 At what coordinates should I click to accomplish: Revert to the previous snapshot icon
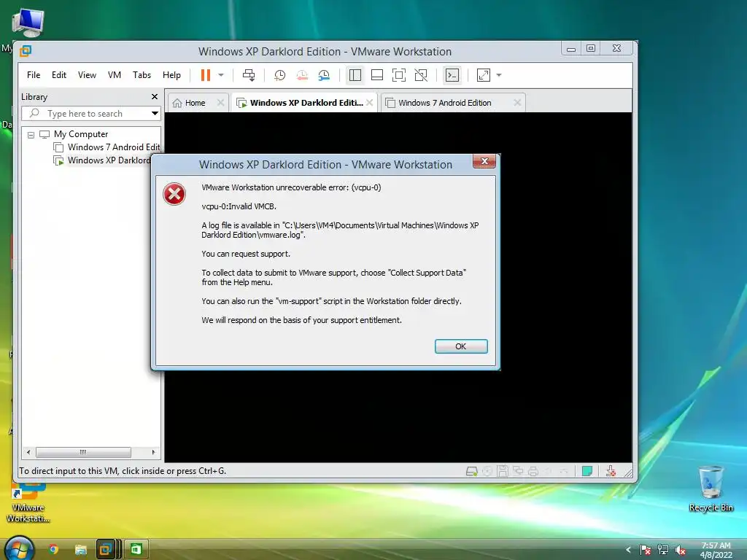pyautogui.click(x=302, y=75)
